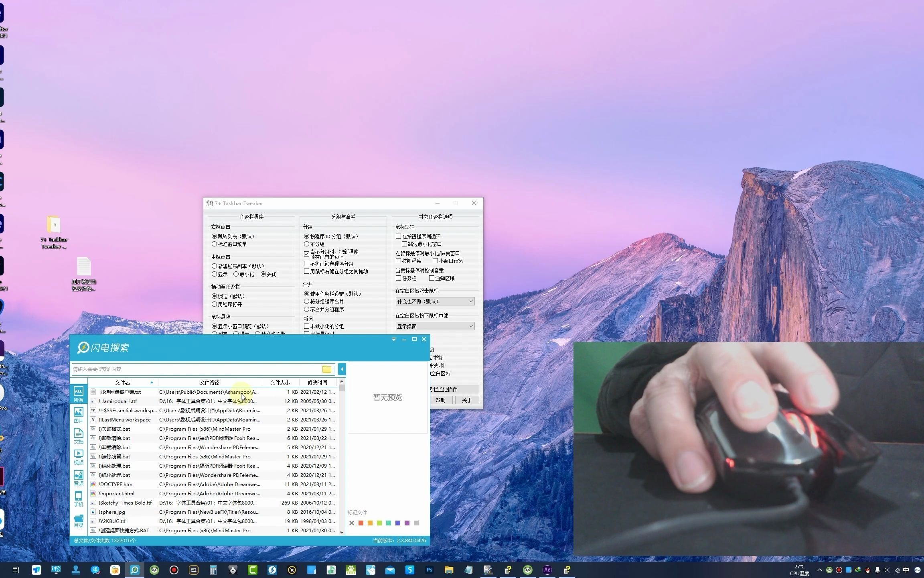Open 在空白区域双击鼠标 dropdown

(x=435, y=301)
